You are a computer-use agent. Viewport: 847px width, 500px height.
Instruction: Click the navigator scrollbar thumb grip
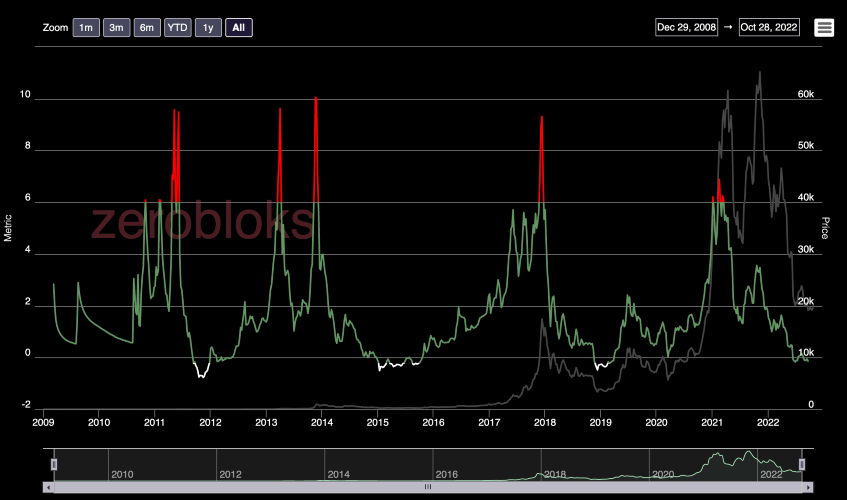[428, 487]
